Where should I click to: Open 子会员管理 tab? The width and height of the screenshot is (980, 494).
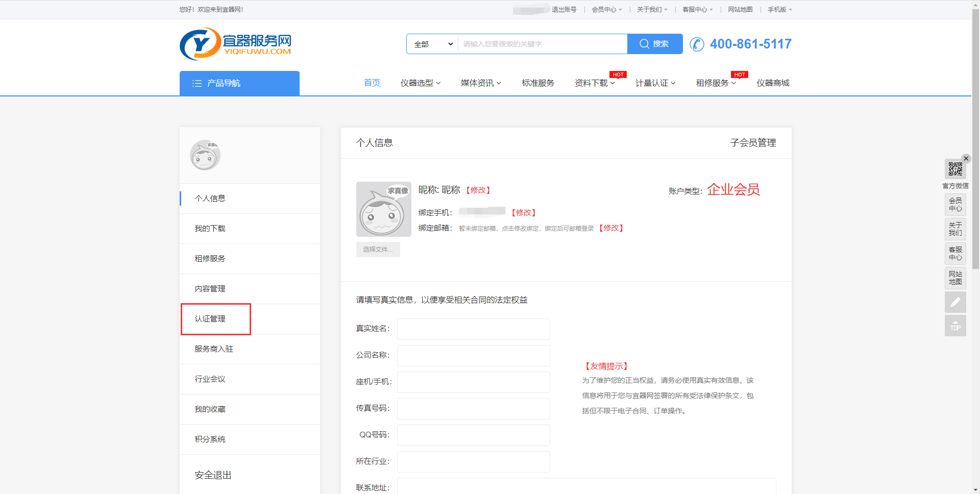[x=753, y=143]
